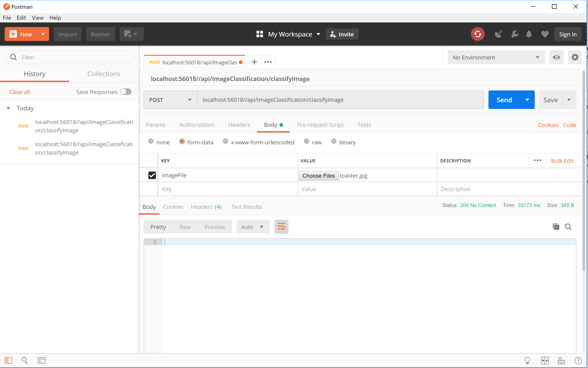
Task: Click the sync status icon
Action: [x=477, y=34]
